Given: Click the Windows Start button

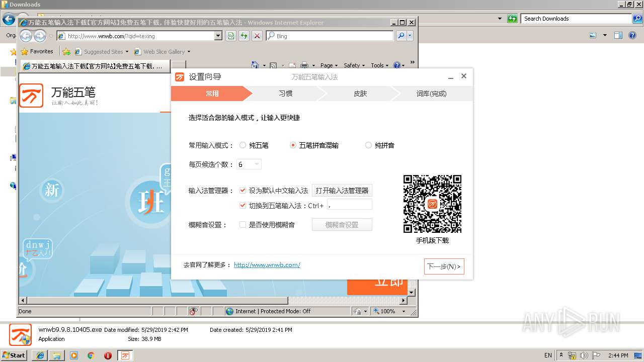Looking at the screenshot, I should click(x=14, y=355).
